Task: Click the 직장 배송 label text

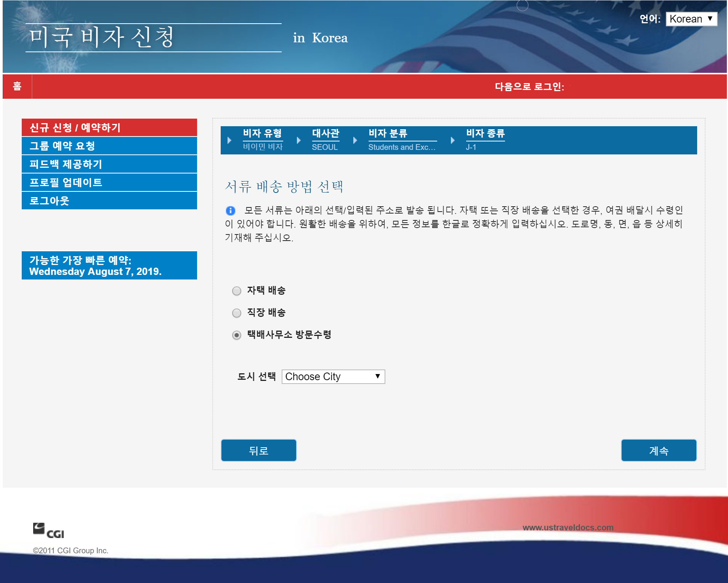Action: 266,313
